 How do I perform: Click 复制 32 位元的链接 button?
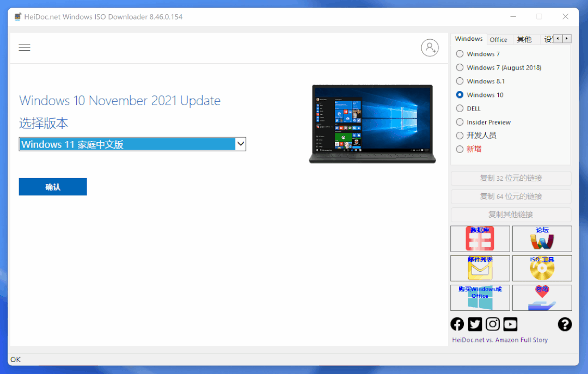tap(511, 178)
